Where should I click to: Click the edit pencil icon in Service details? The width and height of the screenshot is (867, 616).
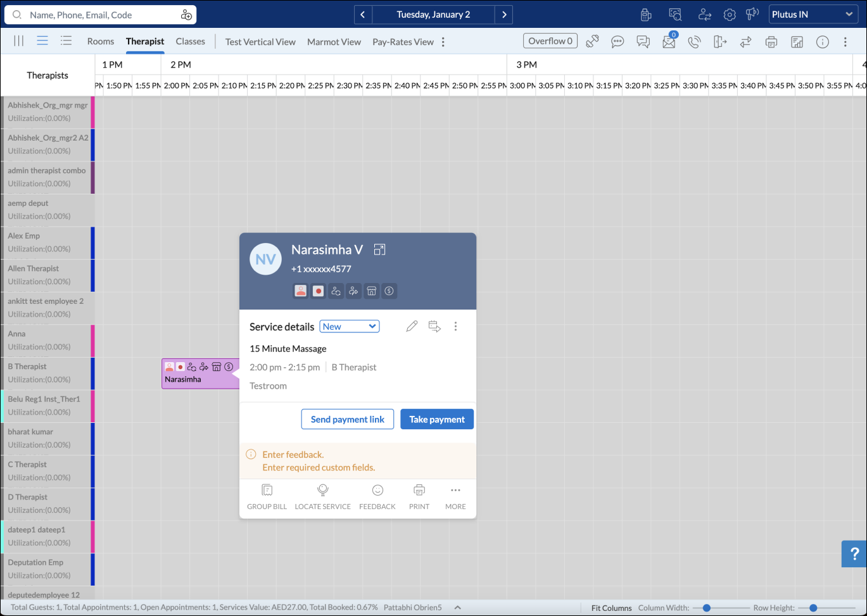pyautogui.click(x=412, y=327)
